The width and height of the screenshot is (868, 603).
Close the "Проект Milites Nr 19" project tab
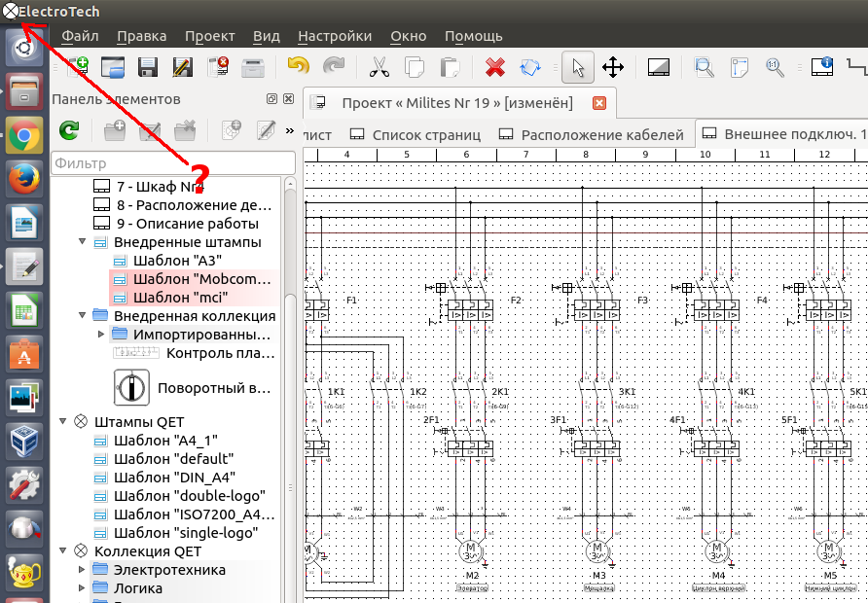599,103
